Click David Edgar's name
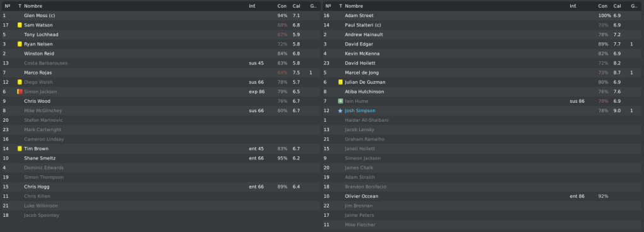The height and width of the screenshot is (232, 644). tap(359, 44)
